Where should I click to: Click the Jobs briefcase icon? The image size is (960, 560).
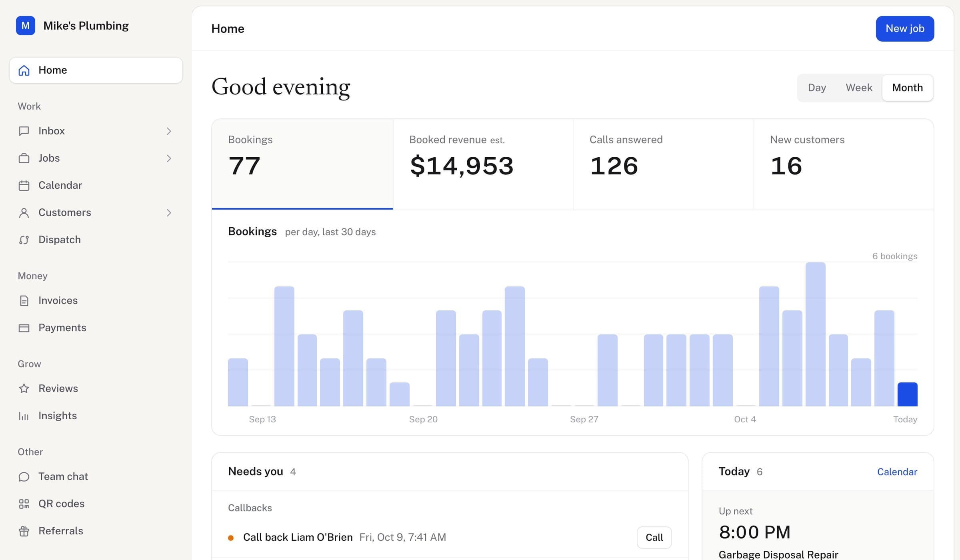pos(24,158)
